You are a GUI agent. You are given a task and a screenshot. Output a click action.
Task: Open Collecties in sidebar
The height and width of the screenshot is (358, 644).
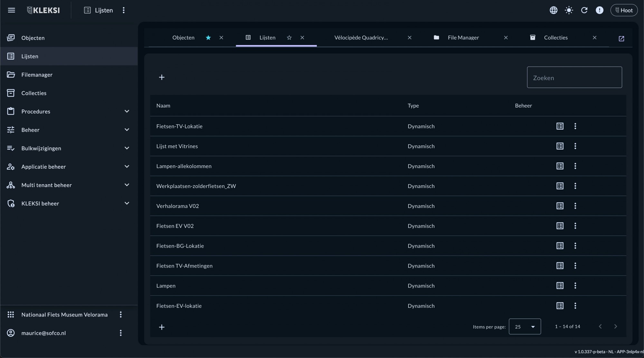pos(69,93)
